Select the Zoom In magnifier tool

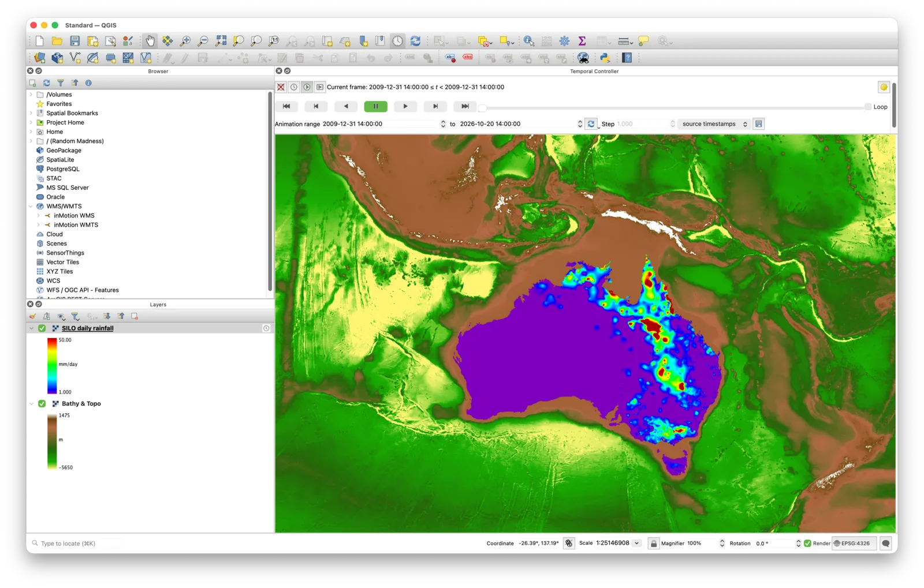185,41
